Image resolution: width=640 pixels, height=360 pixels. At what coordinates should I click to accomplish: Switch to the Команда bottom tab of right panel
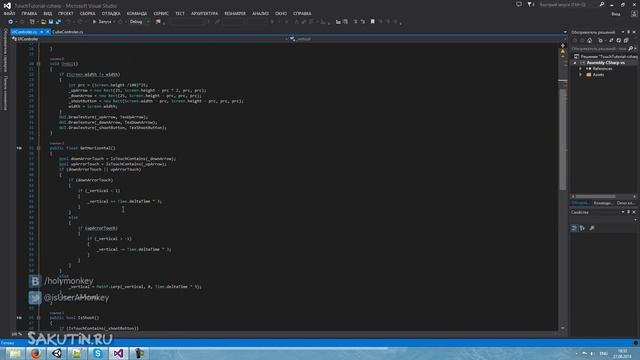pos(602,203)
